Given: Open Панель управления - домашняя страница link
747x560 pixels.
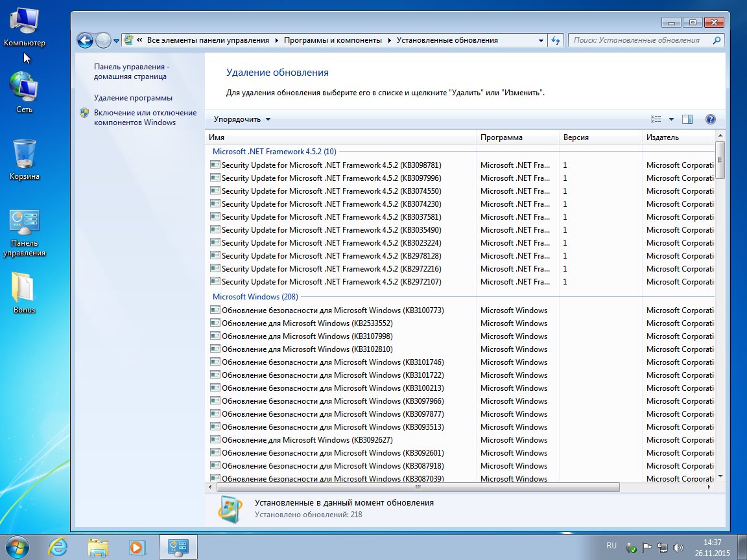Looking at the screenshot, I should 130,71.
